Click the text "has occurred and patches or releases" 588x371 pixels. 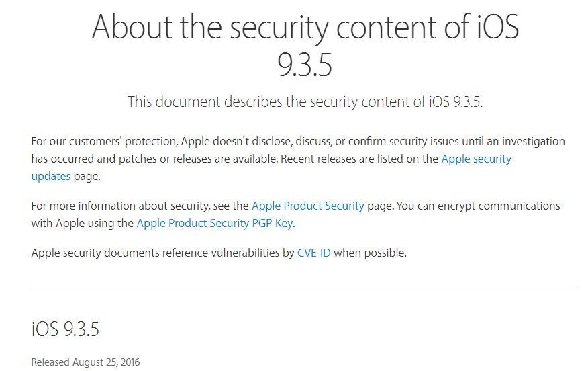[x=121, y=159]
